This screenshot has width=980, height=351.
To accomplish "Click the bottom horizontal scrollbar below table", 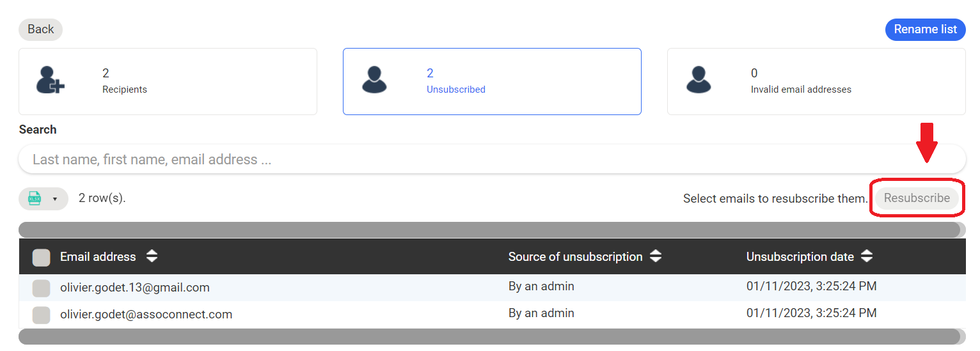I will [x=489, y=336].
